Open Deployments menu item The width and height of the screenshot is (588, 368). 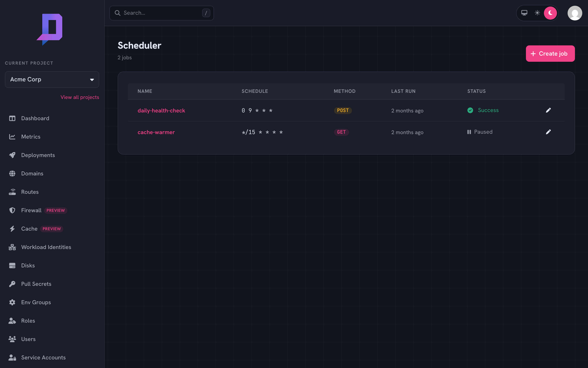pyautogui.click(x=38, y=155)
